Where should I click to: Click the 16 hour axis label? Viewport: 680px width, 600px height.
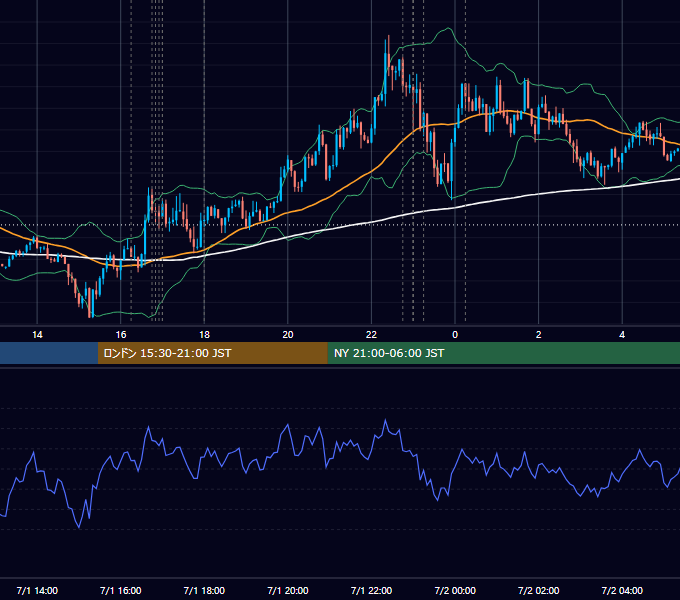[x=121, y=335]
